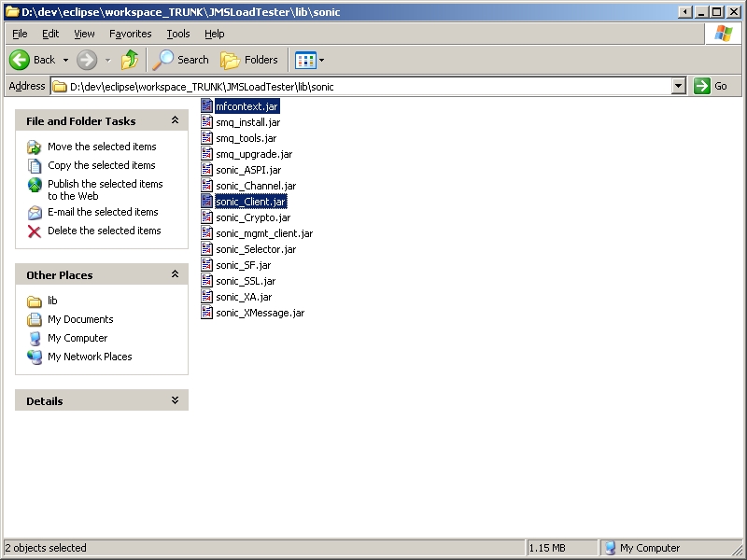Select sonic_Client.jar file name
Image resolution: width=747 pixels, height=560 pixels.
(x=250, y=202)
